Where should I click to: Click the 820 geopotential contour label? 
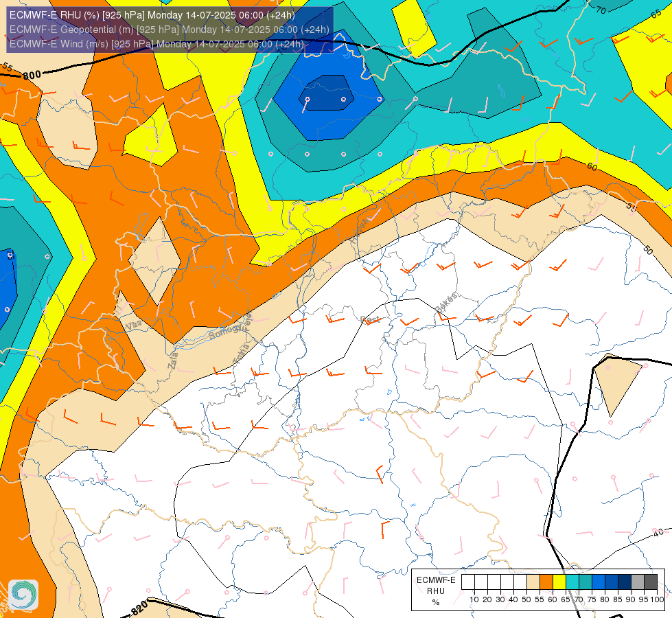pos(139,608)
